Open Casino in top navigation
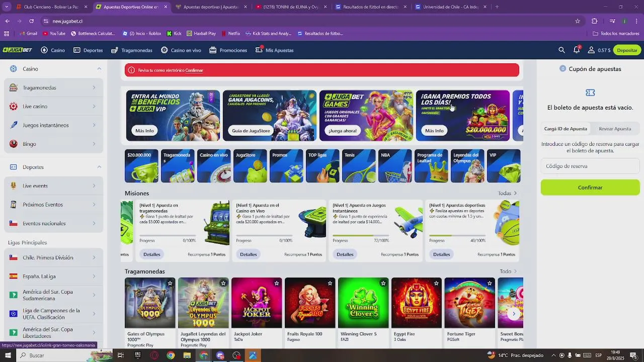Viewport: 644px width, 362px height. point(53,50)
